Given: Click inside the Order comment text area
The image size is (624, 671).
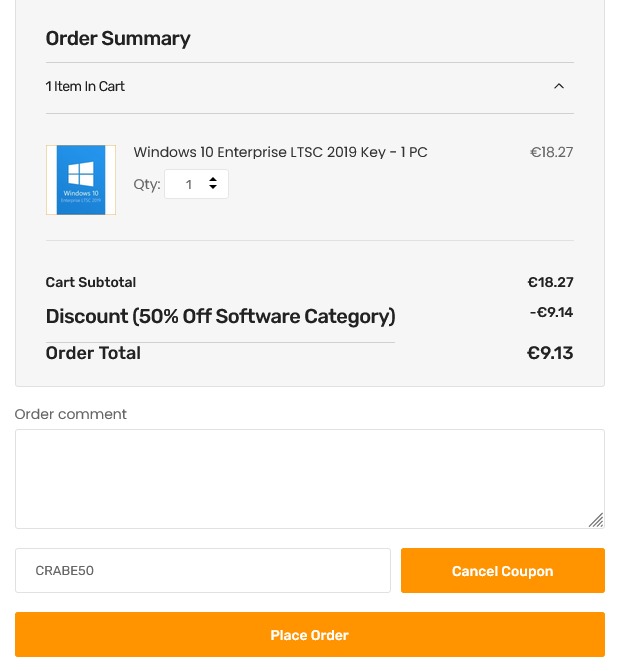Looking at the screenshot, I should coord(309,479).
